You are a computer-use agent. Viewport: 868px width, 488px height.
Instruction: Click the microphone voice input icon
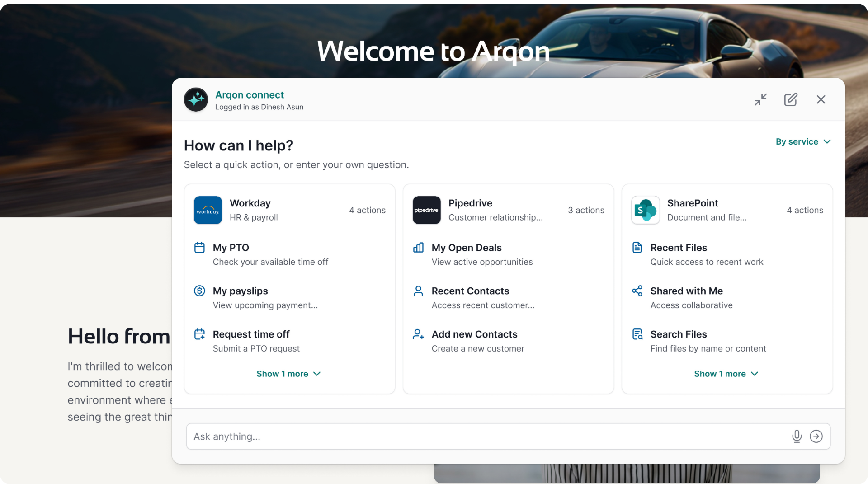click(x=797, y=436)
